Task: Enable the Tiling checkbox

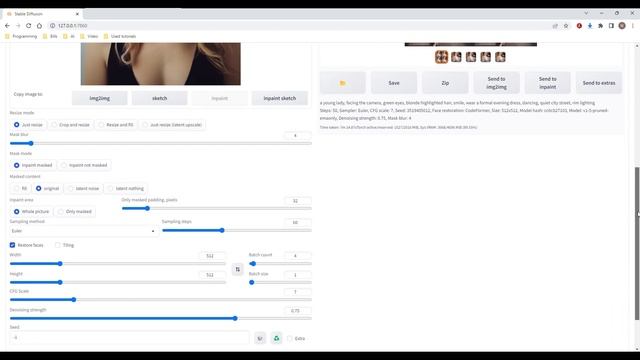Action: (x=58, y=245)
